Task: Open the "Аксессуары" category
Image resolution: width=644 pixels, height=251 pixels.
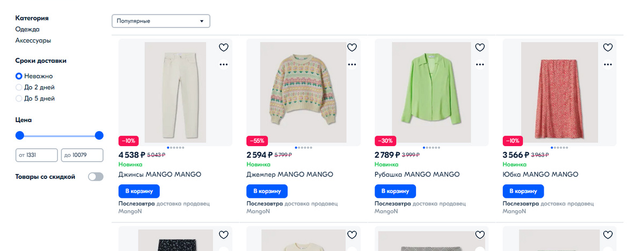Action: pos(33,40)
